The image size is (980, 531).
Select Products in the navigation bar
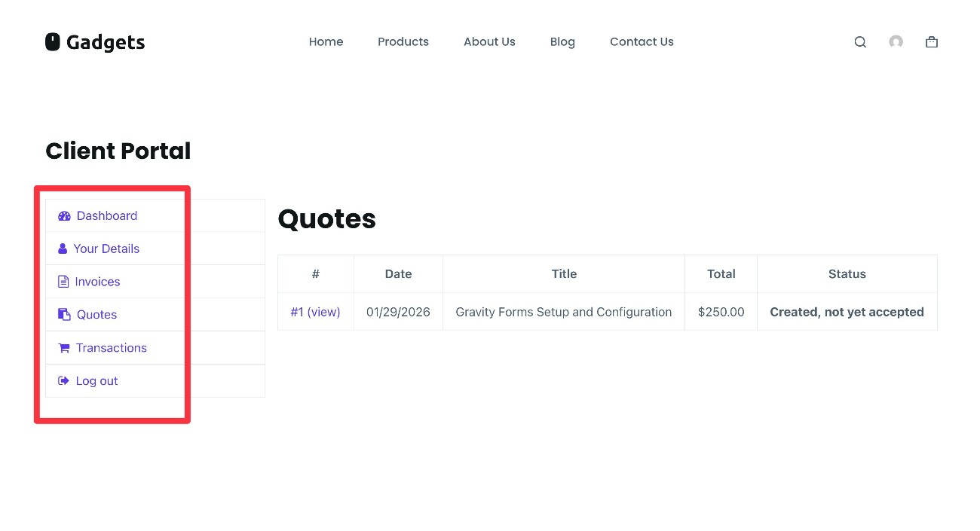403,41
